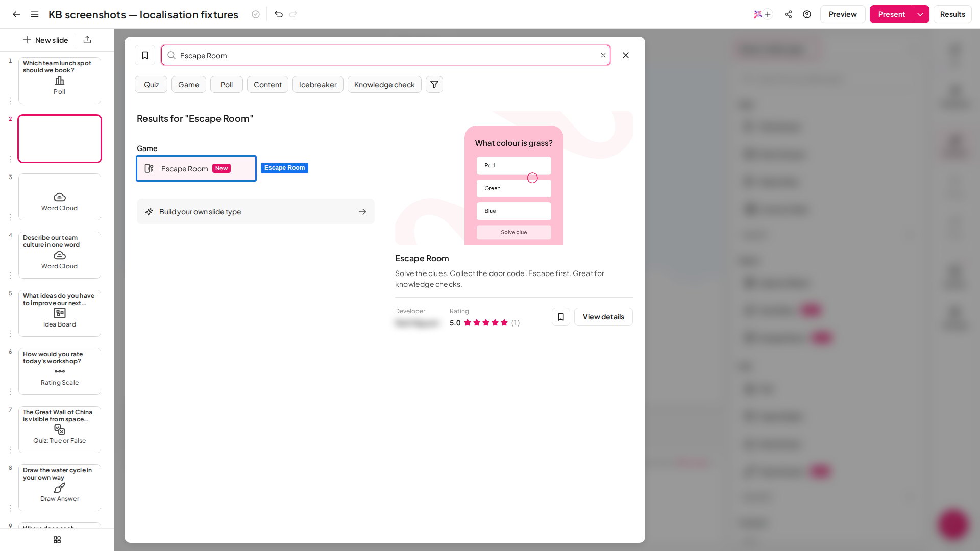This screenshot has width=980, height=551.
Task: Open the Present options dropdown arrow
Action: point(920,14)
